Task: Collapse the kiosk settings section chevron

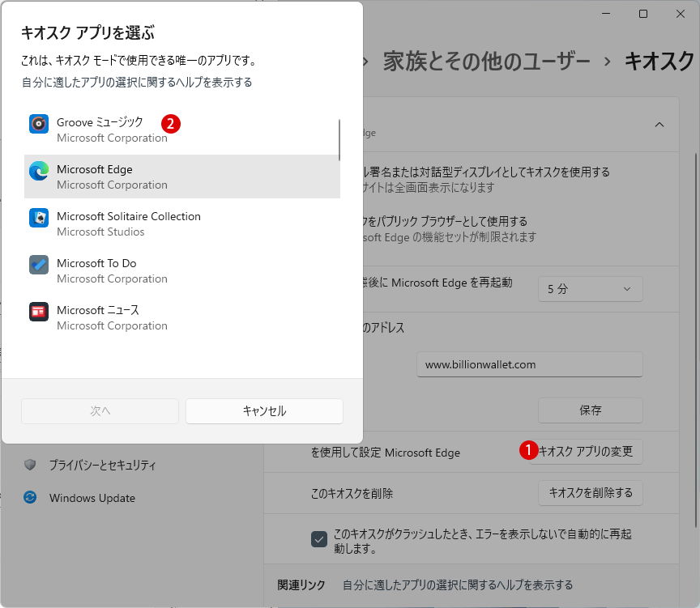Action: tap(659, 125)
